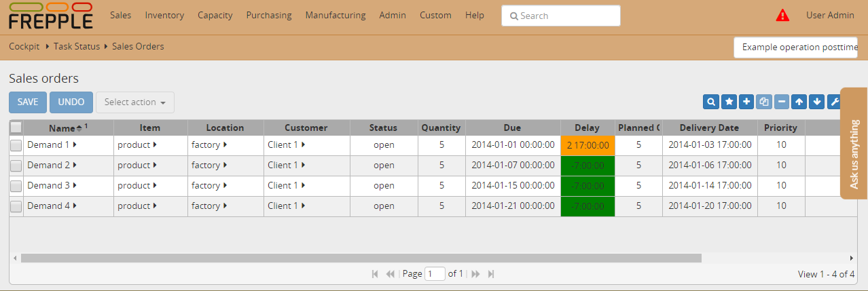
Task: Click the UNDO button
Action: point(71,102)
